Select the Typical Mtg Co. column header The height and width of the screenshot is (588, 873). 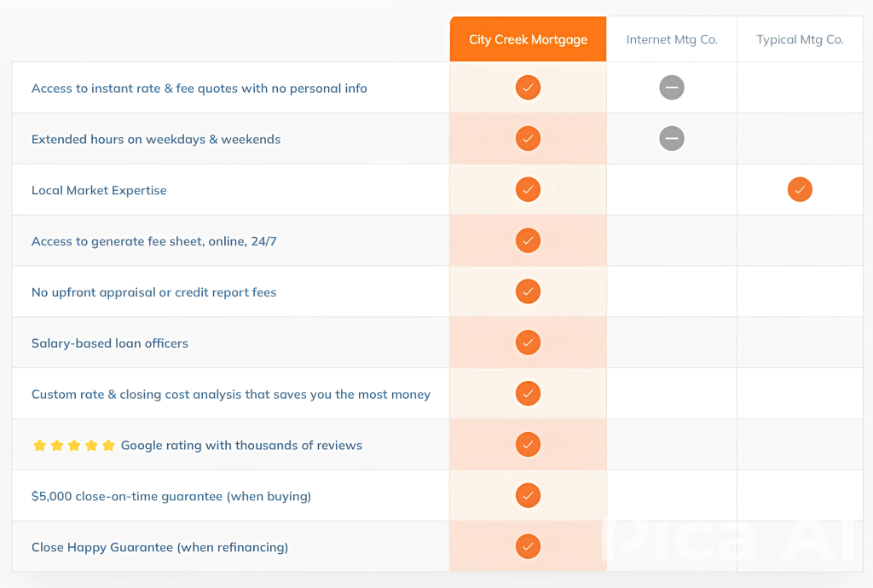pyautogui.click(x=800, y=40)
